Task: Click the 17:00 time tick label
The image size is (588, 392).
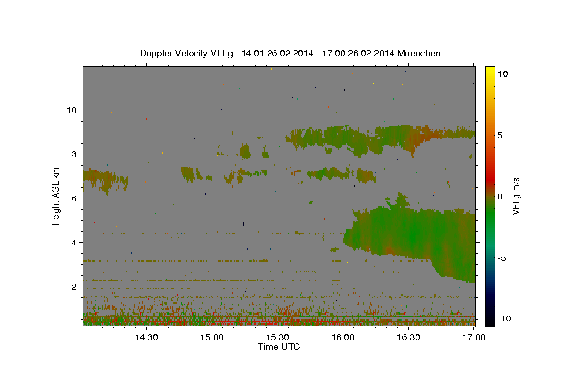Action: coord(474,337)
